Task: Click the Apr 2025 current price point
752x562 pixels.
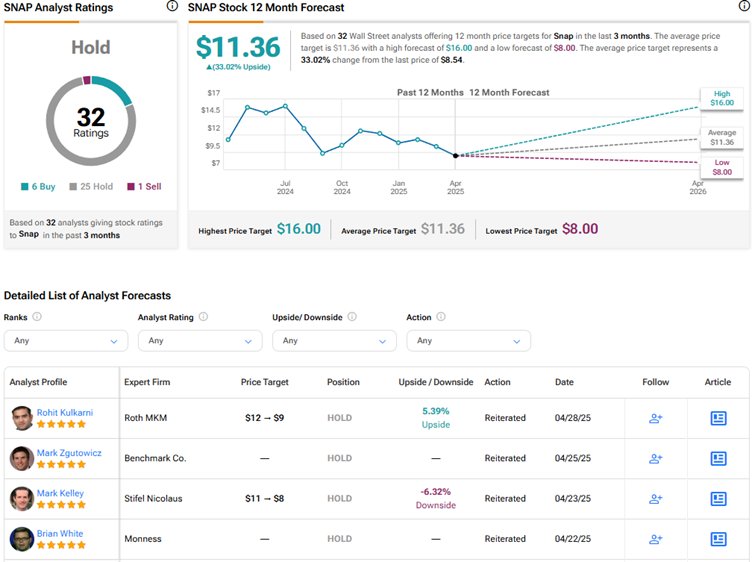Action: (456, 155)
